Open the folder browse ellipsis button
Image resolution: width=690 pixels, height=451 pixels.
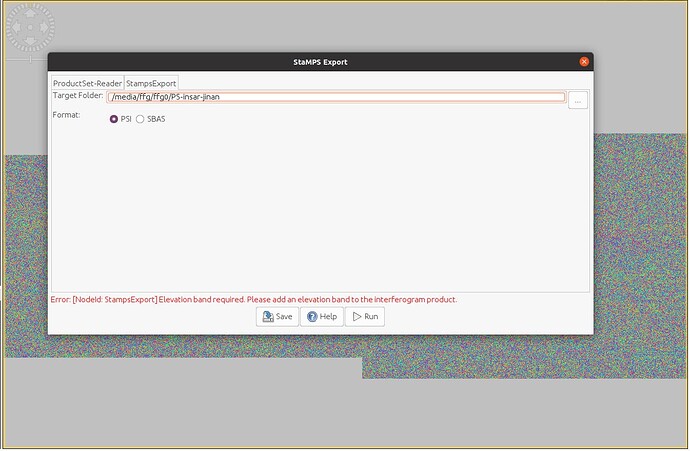[x=578, y=100]
